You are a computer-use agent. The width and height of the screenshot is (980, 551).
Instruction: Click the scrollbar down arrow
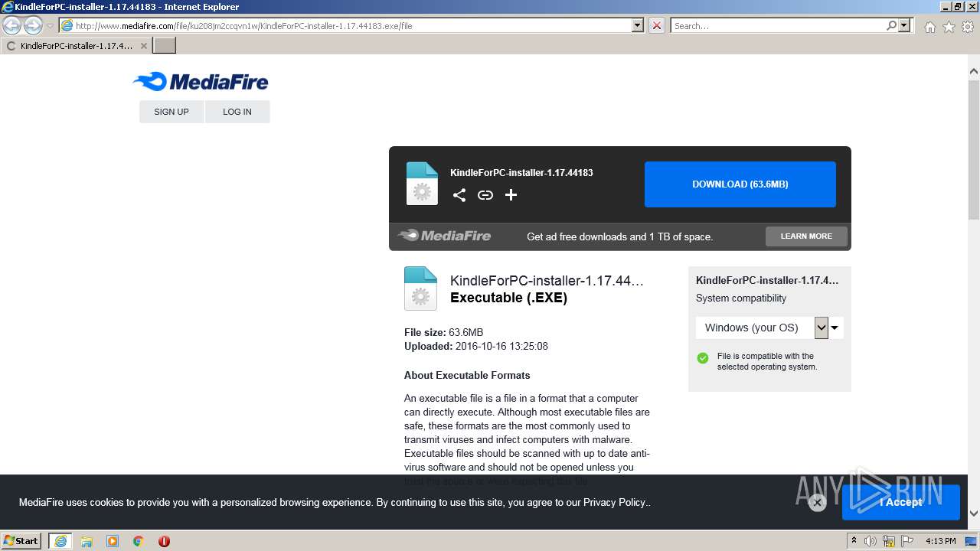(974, 514)
